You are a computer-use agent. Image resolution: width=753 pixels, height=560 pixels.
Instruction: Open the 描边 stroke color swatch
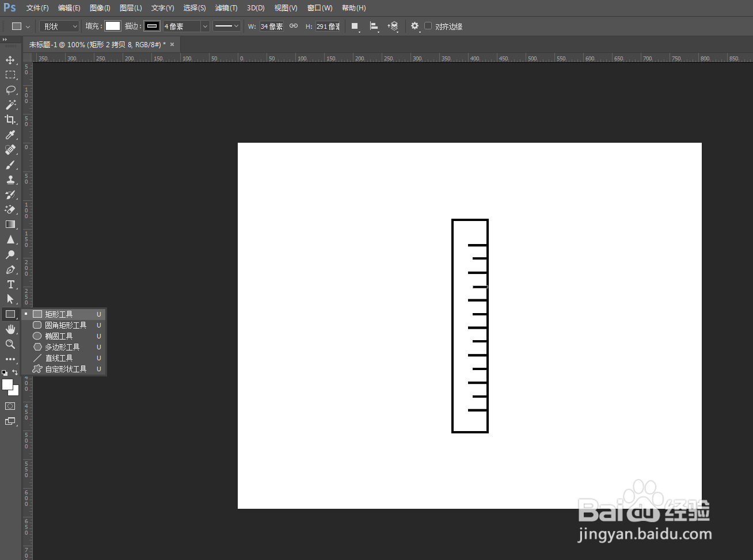point(152,26)
